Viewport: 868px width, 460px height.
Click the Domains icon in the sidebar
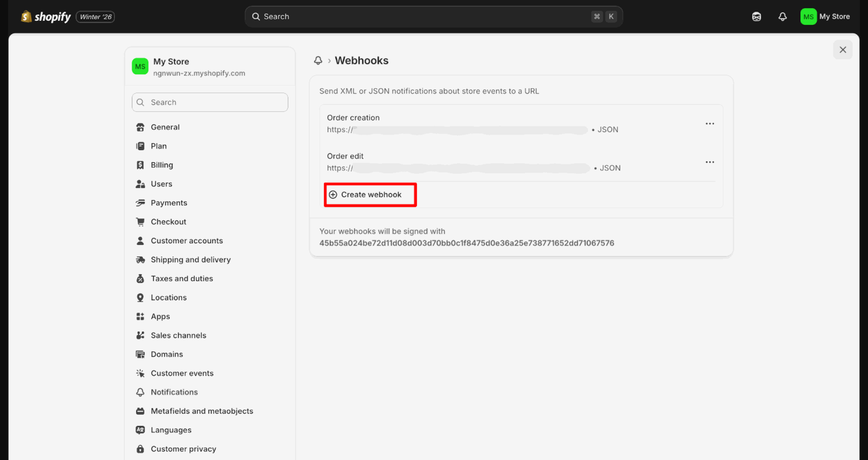[x=140, y=354]
